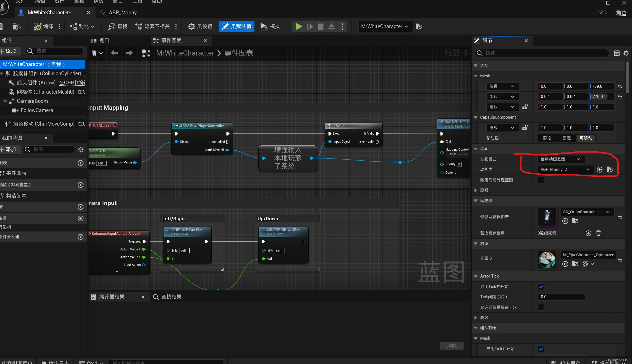Screen dimensions: 632x364
Task: Expand the Advanced (高级) section under Animation
Action: tap(476, 190)
